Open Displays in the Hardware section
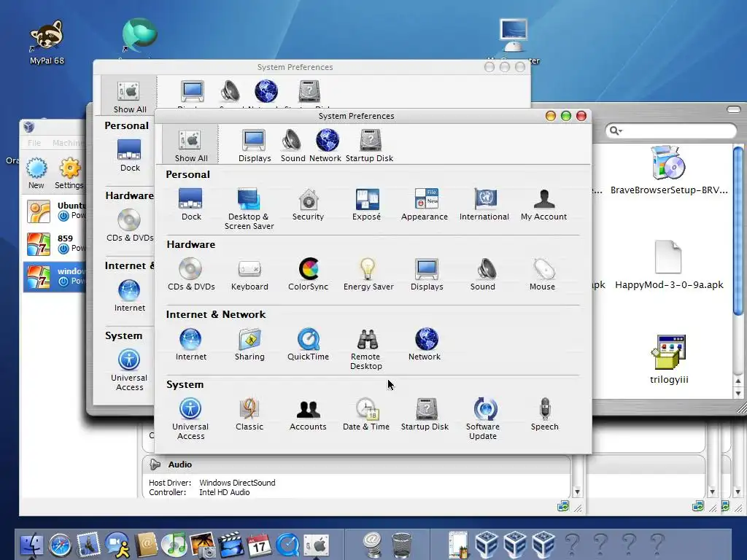Image resolution: width=747 pixels, height=560 pixels. point(427,274)
